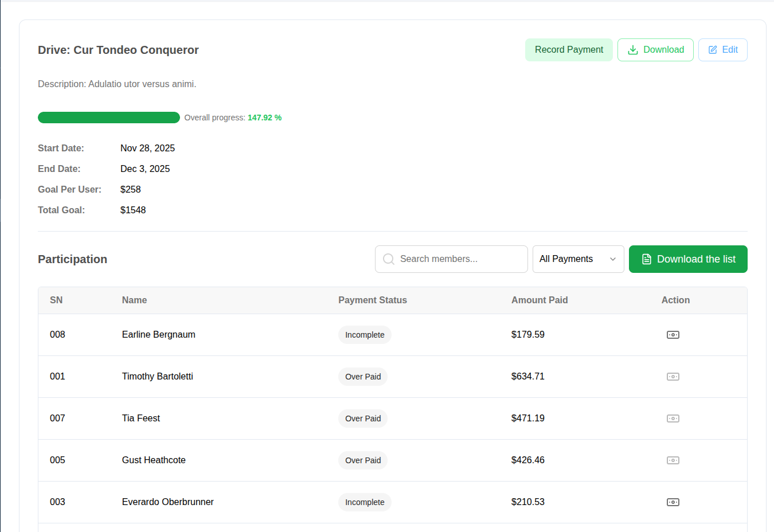The width and height of the screenshot is (774, 532).
Task: Click Incomplete status badge for Earline Bergnaum
Action: coord(365,335)
